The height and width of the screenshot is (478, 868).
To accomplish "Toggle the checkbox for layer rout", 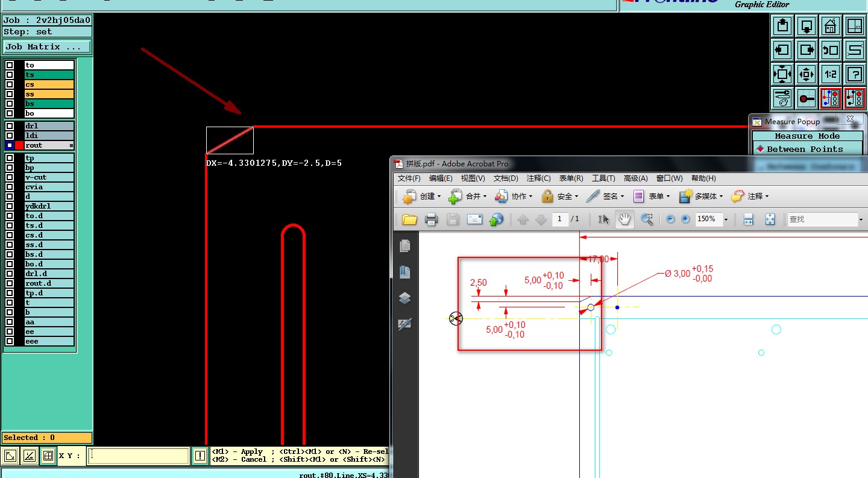I will coord(10,145).
